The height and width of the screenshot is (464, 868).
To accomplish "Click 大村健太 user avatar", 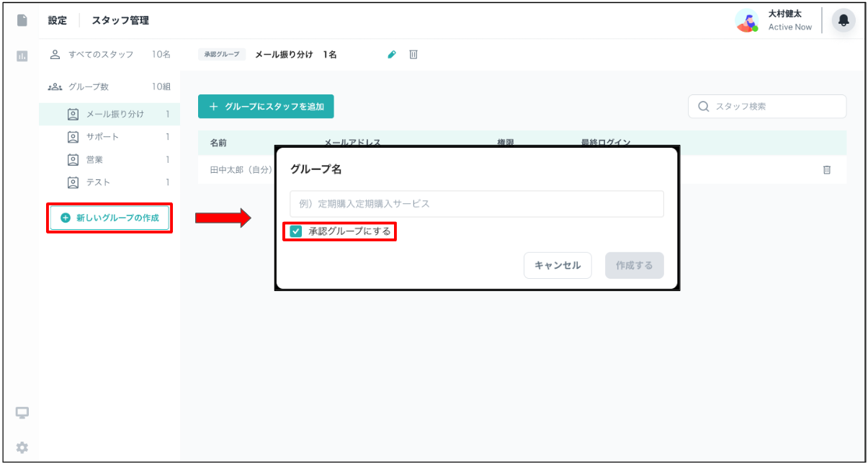I will 747,21.
